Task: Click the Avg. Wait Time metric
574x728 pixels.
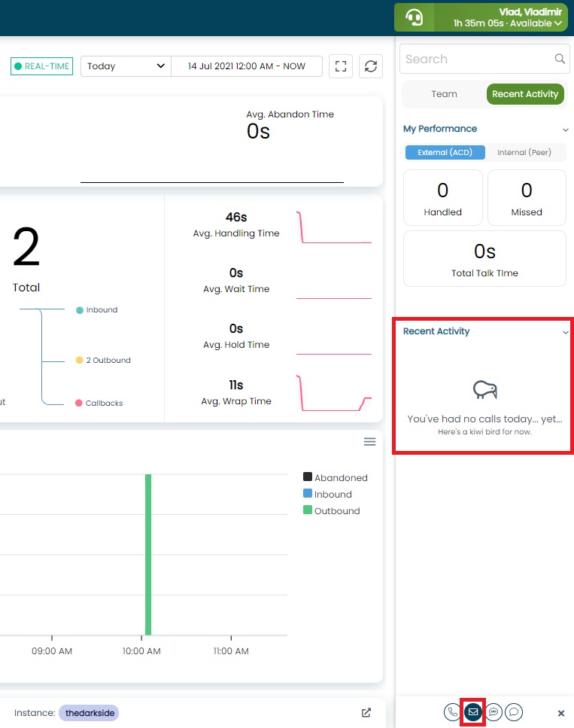Action: coord(236,281)
